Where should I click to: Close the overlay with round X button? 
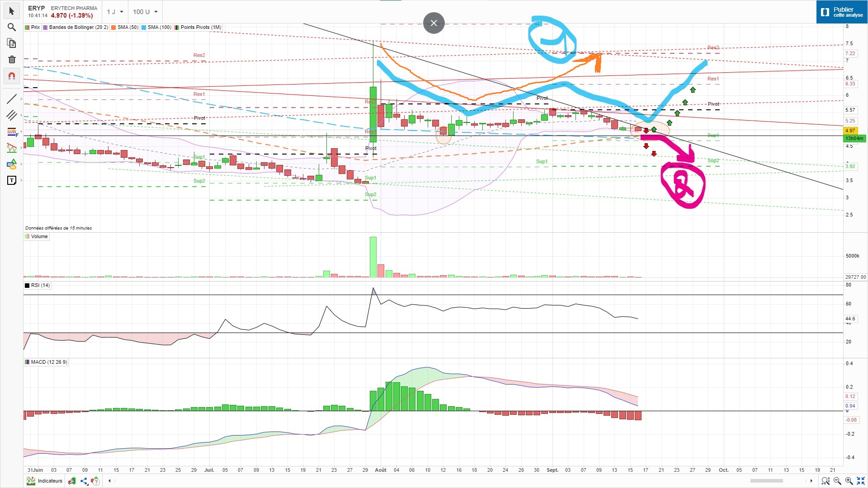pos(434,23)
